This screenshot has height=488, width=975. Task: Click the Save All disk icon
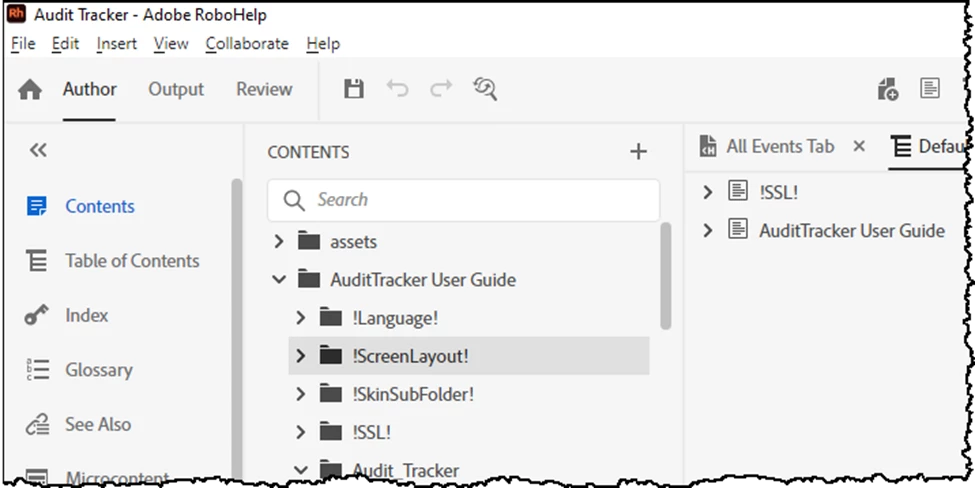[x=354, y=89]
